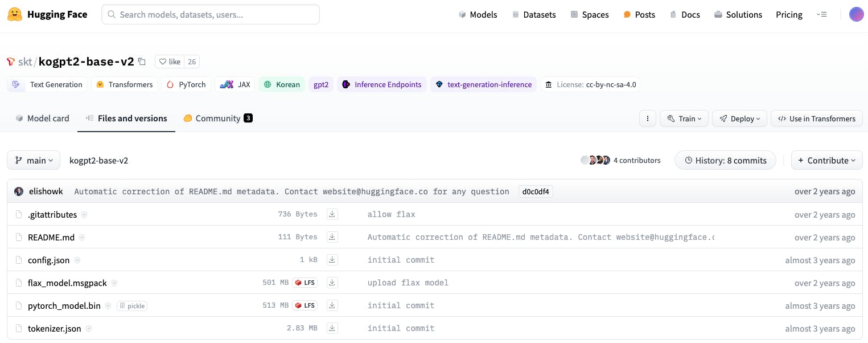Focus the search models input field
The image size is (868, 343).
pyautogui.click(x=211, y=14)
